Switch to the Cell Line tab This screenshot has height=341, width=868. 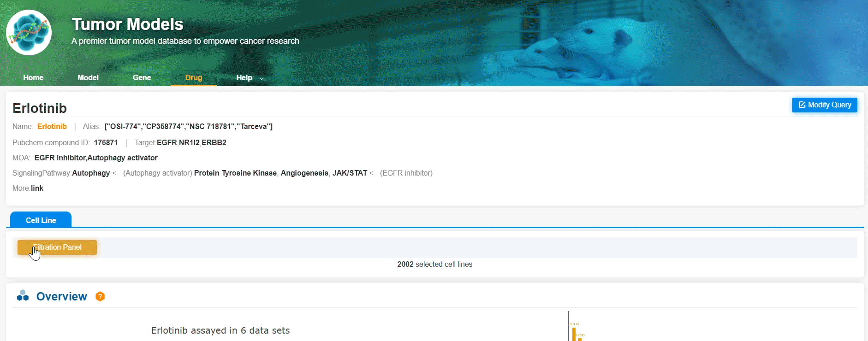click(x=41, y=220)
